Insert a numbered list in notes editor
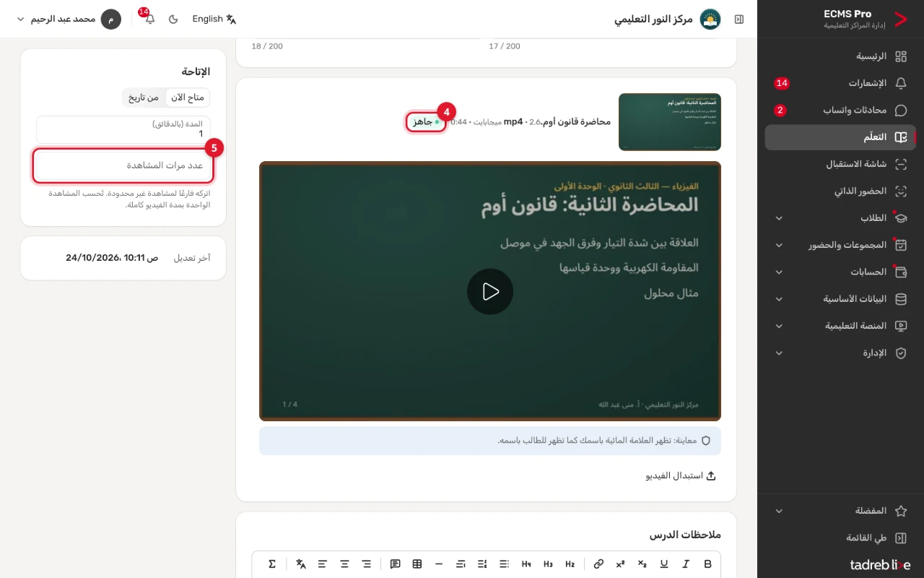Image resolution: width=924 pixels, height=578 pixels. [482, 564]
